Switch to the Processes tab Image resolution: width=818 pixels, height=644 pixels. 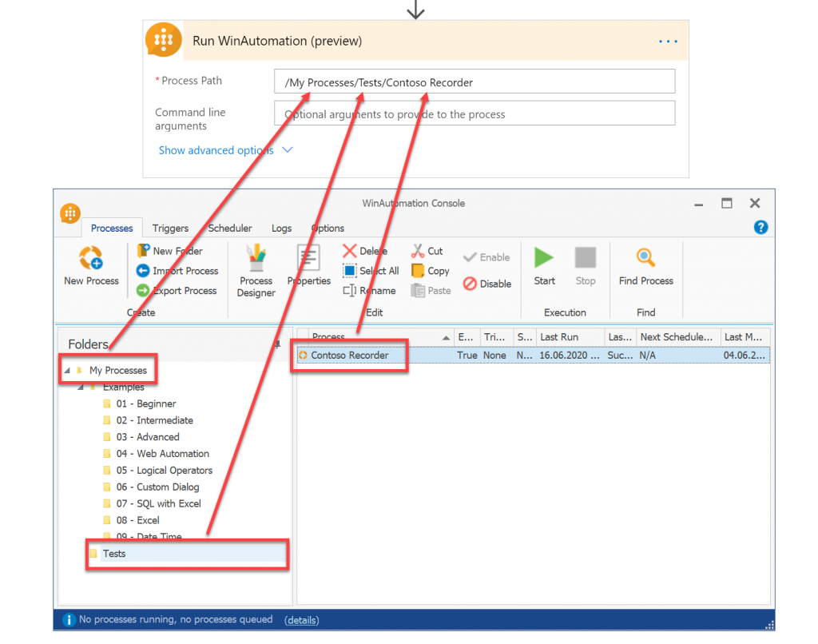point(112,228)
